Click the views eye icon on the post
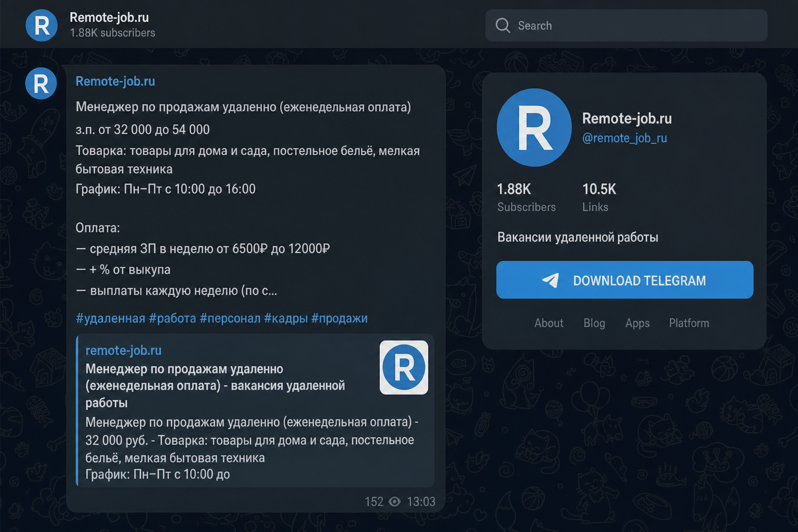This screenshot has width=798, height=532. (x=395, y=501)
